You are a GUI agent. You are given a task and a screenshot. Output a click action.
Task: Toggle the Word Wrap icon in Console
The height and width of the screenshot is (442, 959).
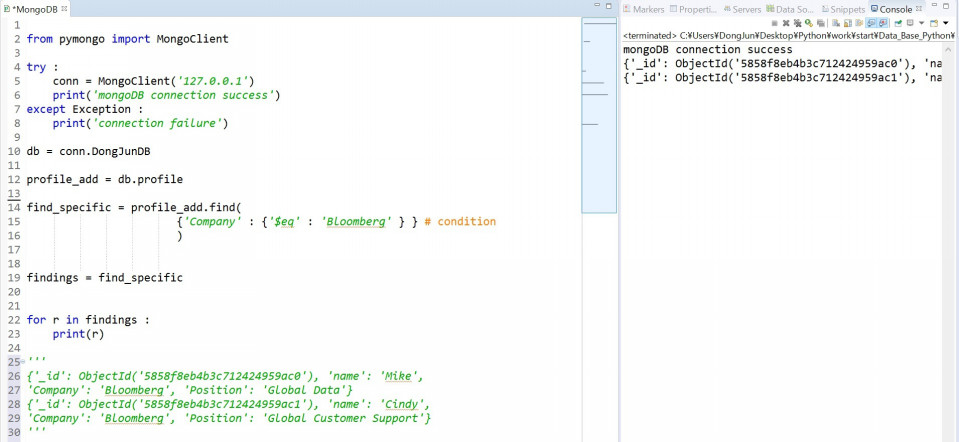(859, 23)
